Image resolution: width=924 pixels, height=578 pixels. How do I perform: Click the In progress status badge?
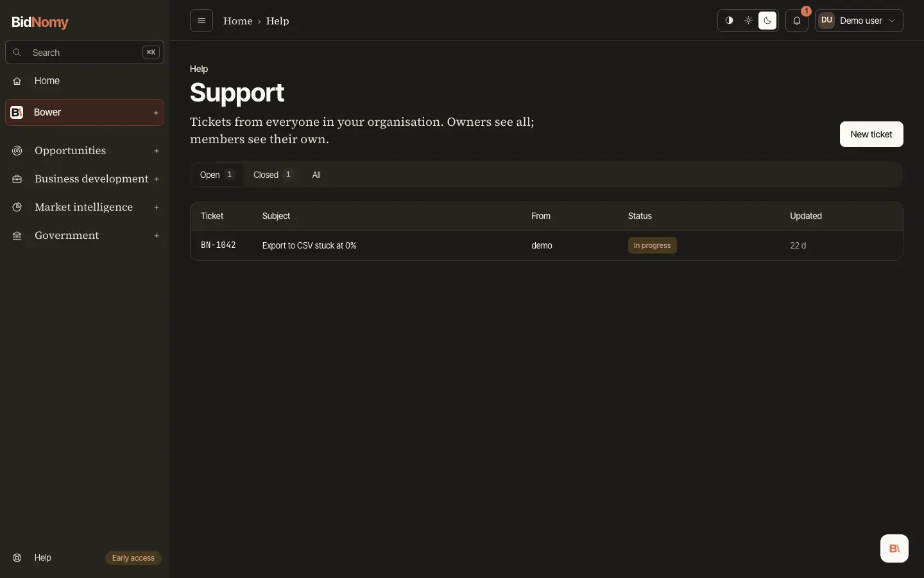click(x=652, y=245)
